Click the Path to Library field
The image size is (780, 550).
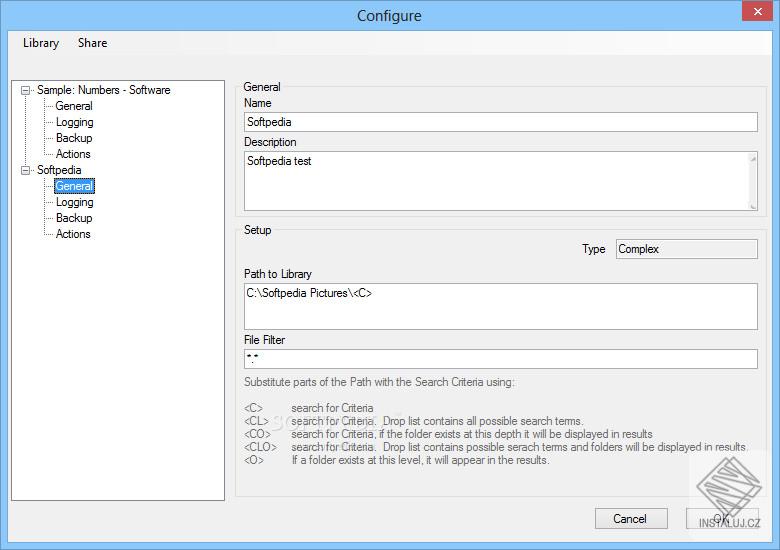[x=500, y=305]
